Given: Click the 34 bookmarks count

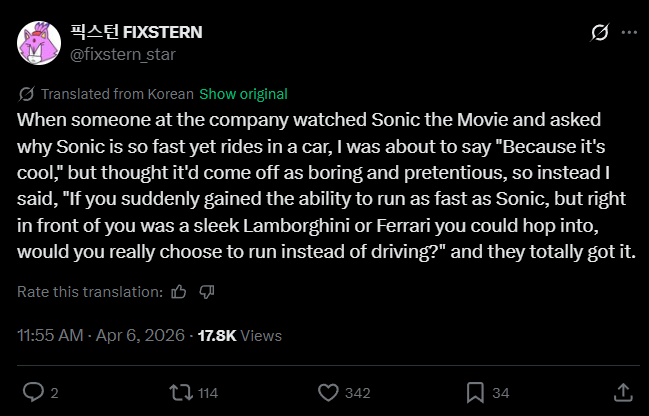Looking at the screenshot, I should pos(501,392).
